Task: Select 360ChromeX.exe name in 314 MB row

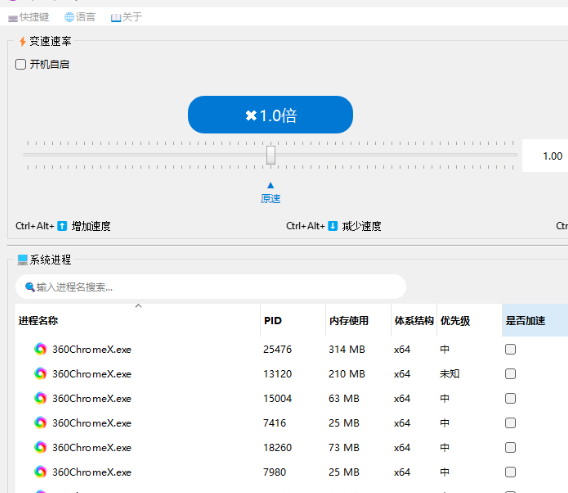Action: coord(92,350)
